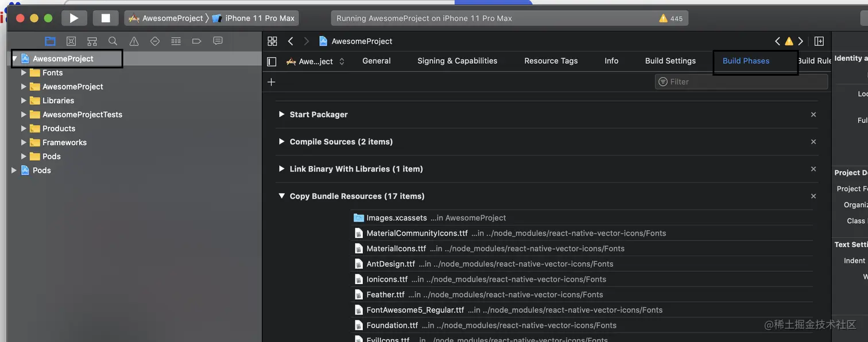Open the related items grid menu
The width and height of the screenshot is (868, 342).
click(272, 41)
